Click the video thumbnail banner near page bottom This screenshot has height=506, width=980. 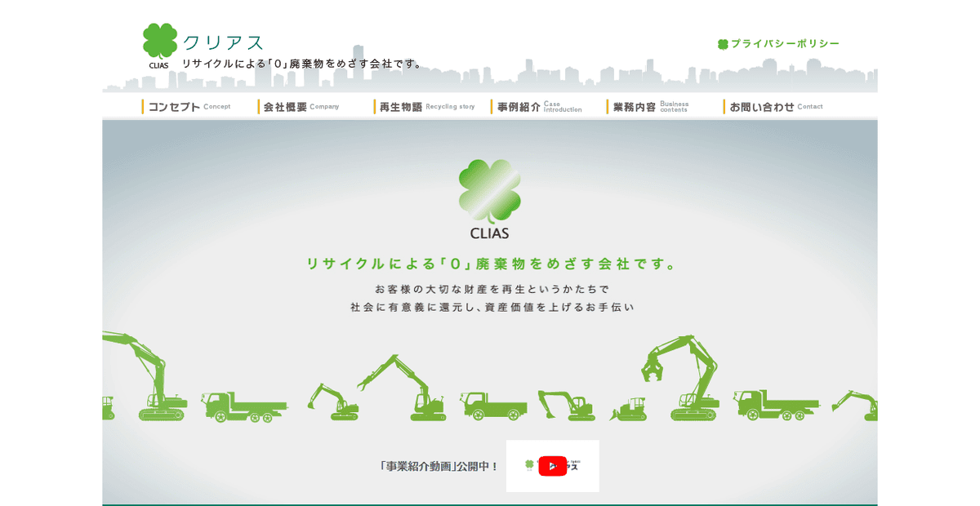553,465
